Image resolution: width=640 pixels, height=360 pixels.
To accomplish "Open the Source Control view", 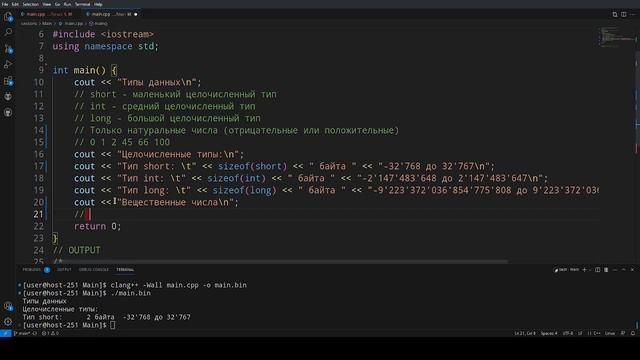I will tap(8, 49).
